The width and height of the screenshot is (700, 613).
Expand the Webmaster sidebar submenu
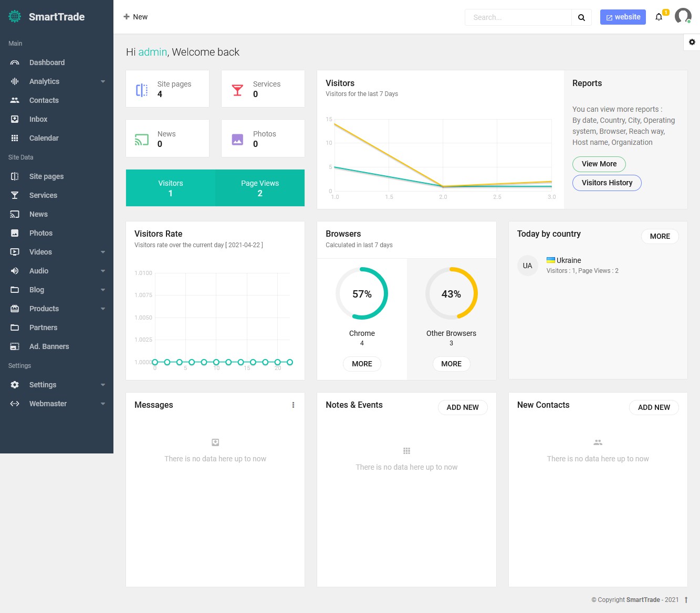click(57, 404)
